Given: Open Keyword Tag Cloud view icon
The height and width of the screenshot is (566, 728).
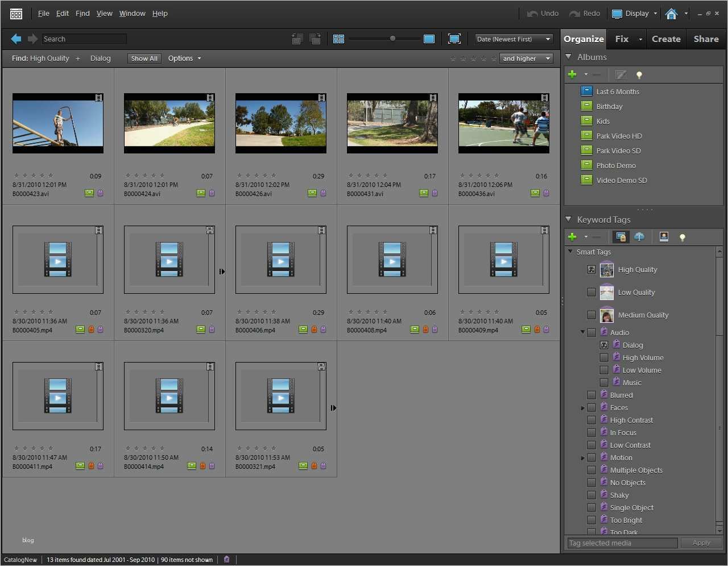Looking at the screenshot, I should (x=640, y=237).
